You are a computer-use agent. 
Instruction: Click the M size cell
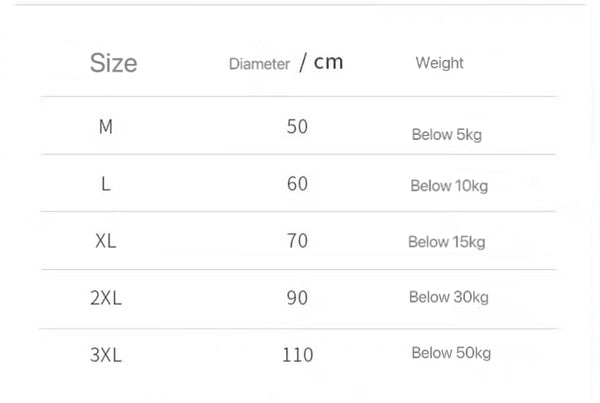106,127
